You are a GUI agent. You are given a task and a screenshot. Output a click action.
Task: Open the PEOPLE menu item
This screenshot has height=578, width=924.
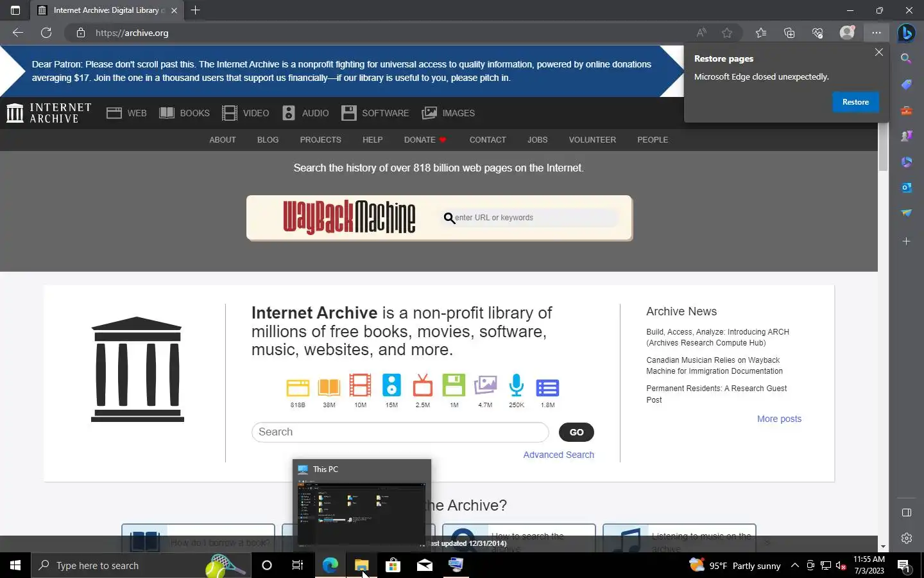(x=653, y=139)
